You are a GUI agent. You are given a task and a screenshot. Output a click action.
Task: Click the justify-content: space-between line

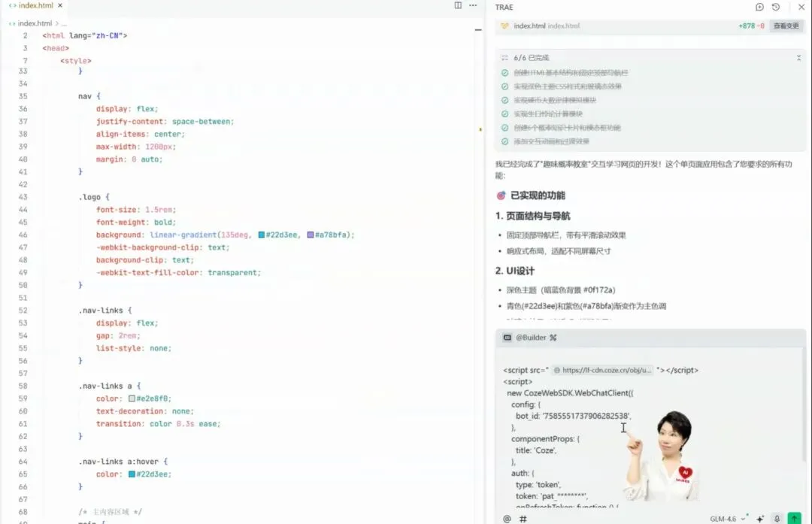coord(165,122)
